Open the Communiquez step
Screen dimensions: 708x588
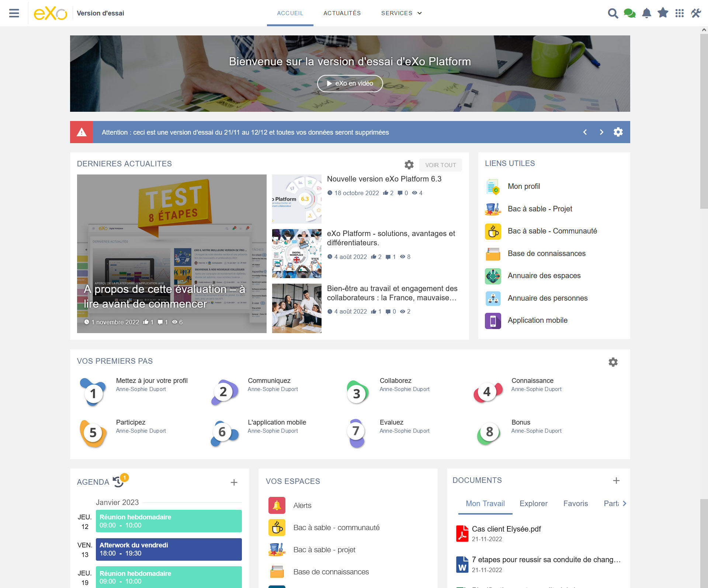coord(269,381)
